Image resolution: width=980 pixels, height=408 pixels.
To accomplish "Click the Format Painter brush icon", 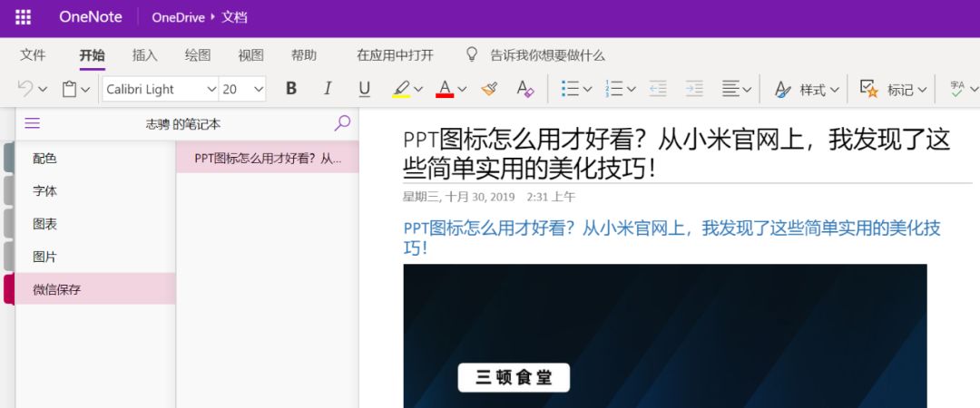I will tap(489, 90).
